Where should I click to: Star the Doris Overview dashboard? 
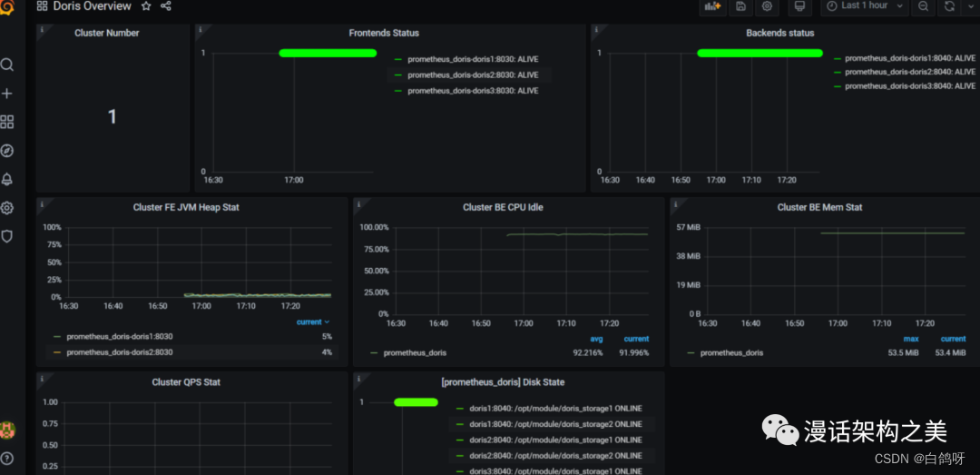pos(145,6)
